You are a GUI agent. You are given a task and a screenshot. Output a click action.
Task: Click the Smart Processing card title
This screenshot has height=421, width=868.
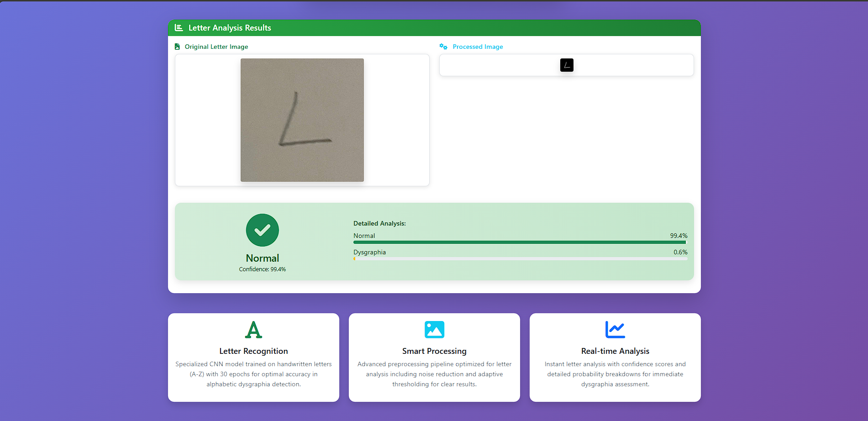434,351
